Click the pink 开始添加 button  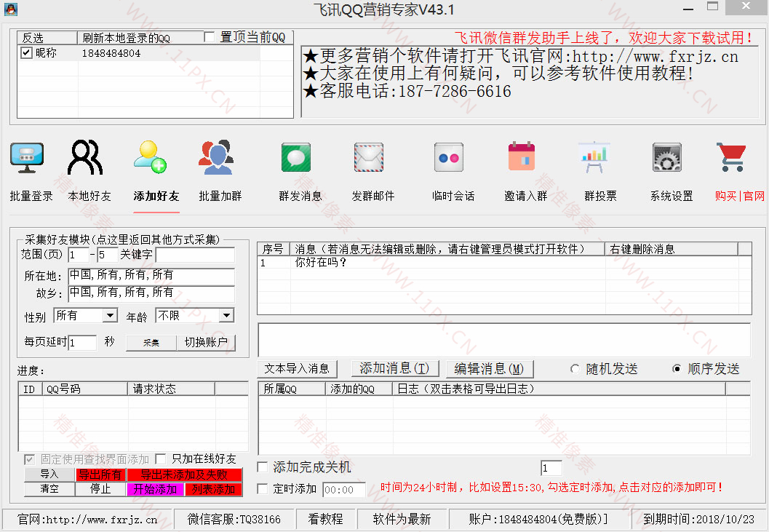point(155,489)
